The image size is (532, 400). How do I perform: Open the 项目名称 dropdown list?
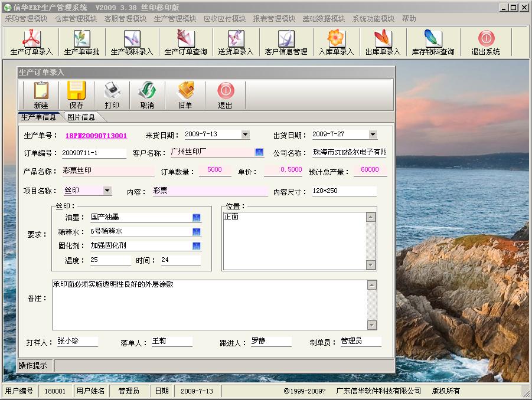pyautogui.click(x=107, y=191)
